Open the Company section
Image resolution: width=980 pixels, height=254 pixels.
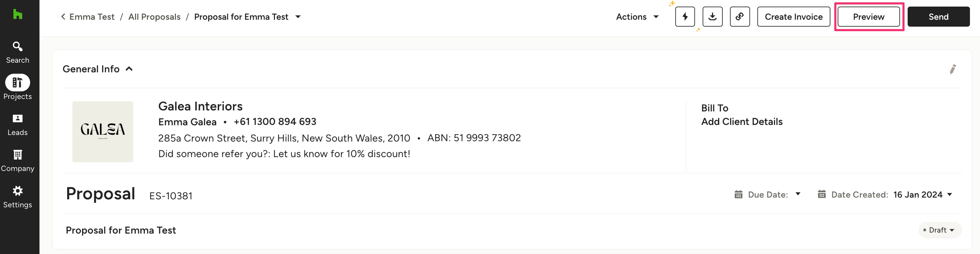click(x=18, y=161)
